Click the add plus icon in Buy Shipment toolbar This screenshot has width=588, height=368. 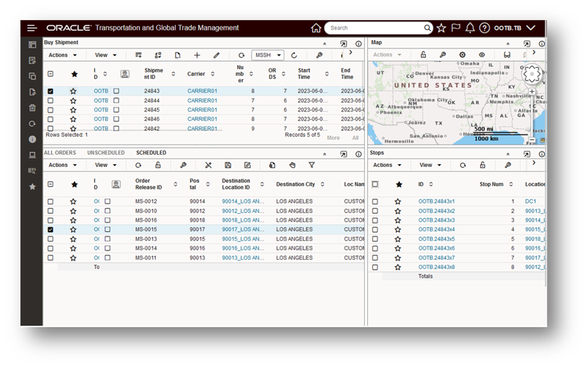point(197,55)
